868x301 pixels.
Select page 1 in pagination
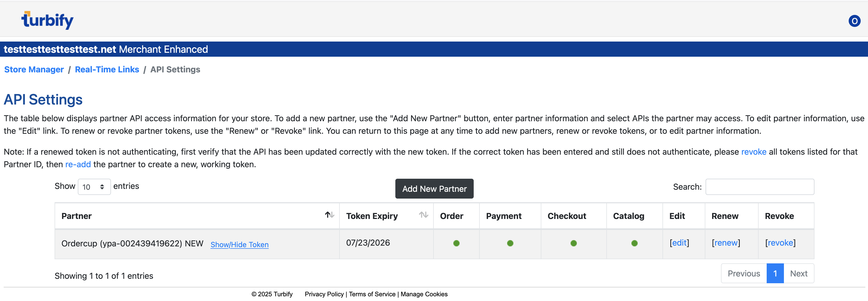(775, 274)
